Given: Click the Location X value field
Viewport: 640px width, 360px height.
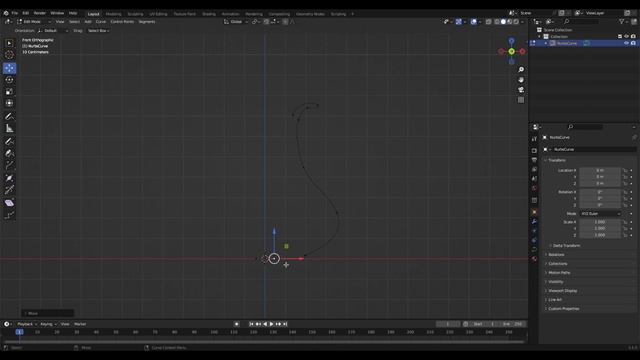Looking at the screenshot, I should (600, 171).
